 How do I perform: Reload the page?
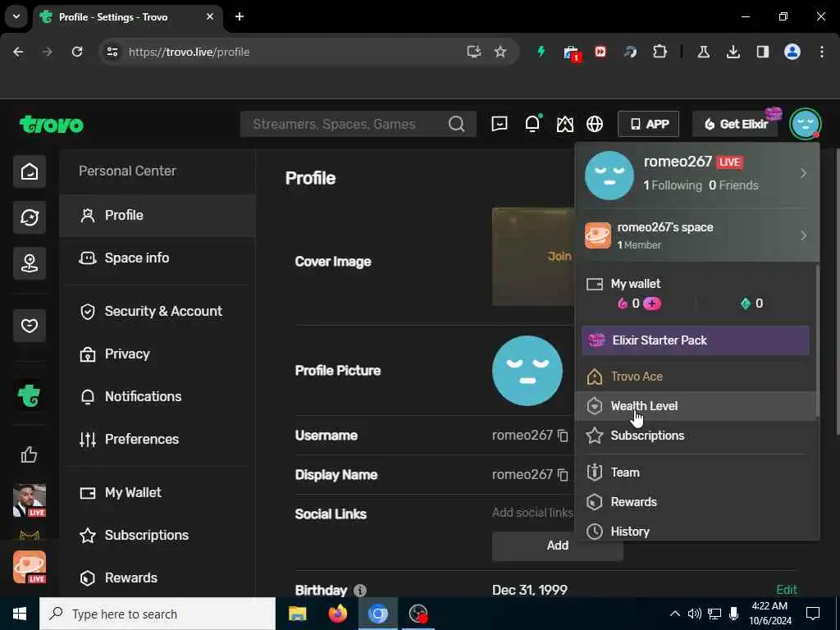pyautogui.click(x=77, y=52)
